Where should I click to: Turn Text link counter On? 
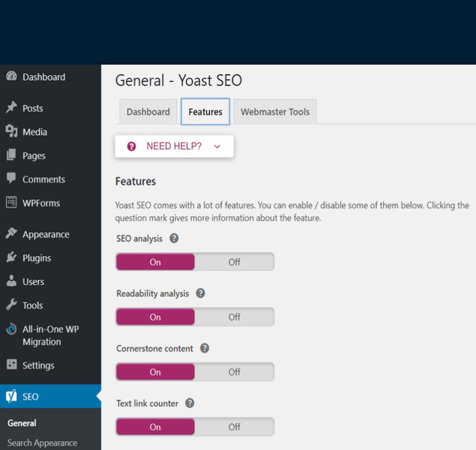point(155,427)
